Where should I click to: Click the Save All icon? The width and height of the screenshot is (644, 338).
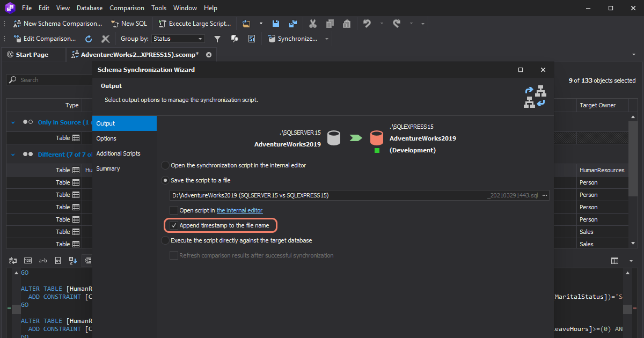[292, 24]
